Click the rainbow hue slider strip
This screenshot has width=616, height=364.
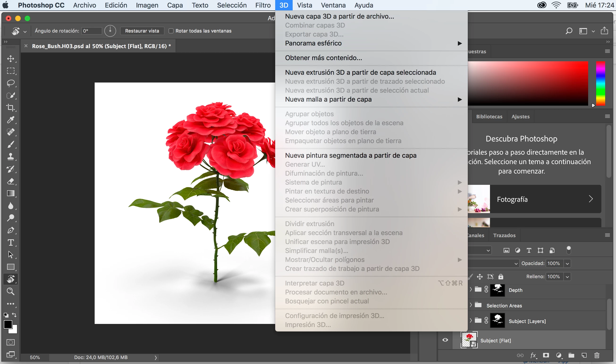coord(600,83)
